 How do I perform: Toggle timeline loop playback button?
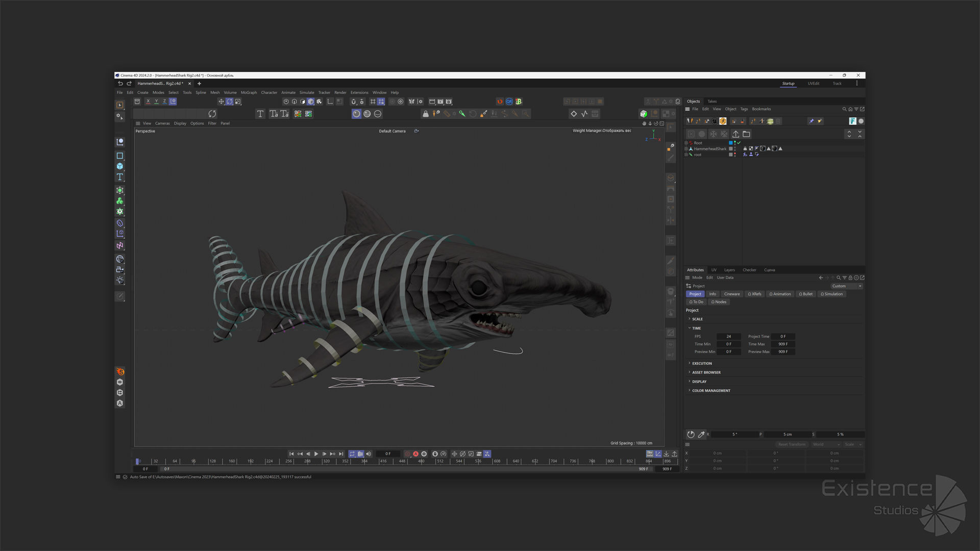click(352, 454)
